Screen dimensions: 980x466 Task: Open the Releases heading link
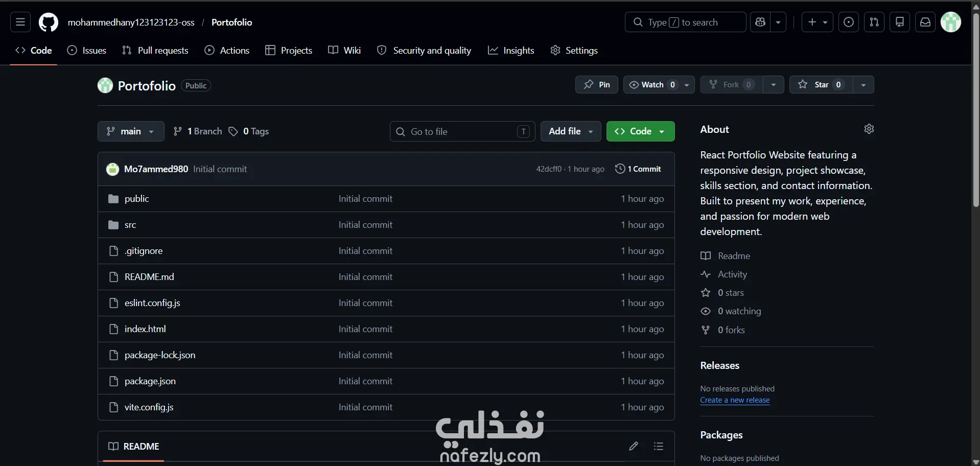point(719,365)
